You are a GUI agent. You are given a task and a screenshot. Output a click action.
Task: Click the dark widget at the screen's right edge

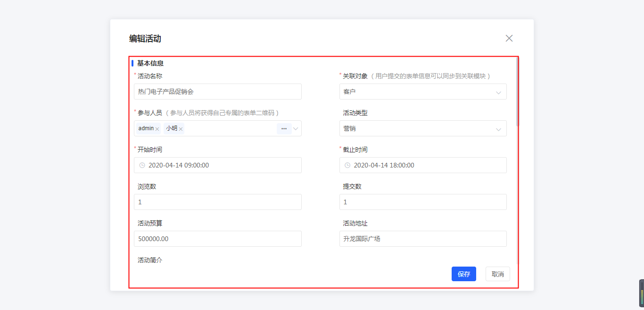pyautogui.click(x=641, y=293)
